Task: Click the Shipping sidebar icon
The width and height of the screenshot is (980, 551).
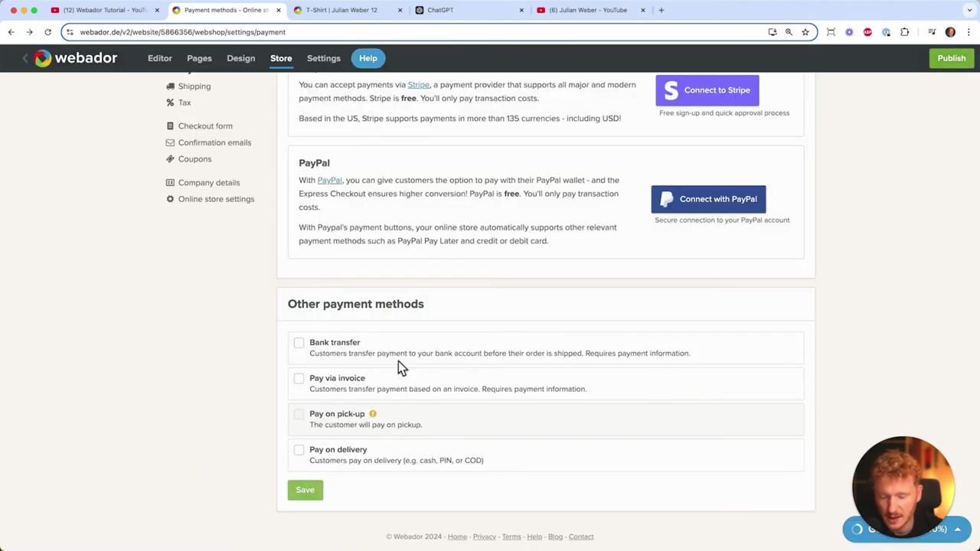Action: [170, 86]
